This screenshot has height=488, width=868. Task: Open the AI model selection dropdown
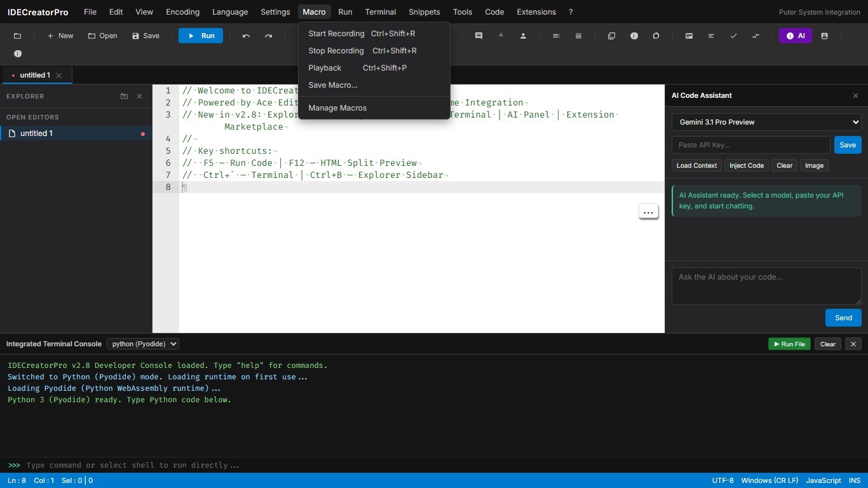tap(766, 122)
